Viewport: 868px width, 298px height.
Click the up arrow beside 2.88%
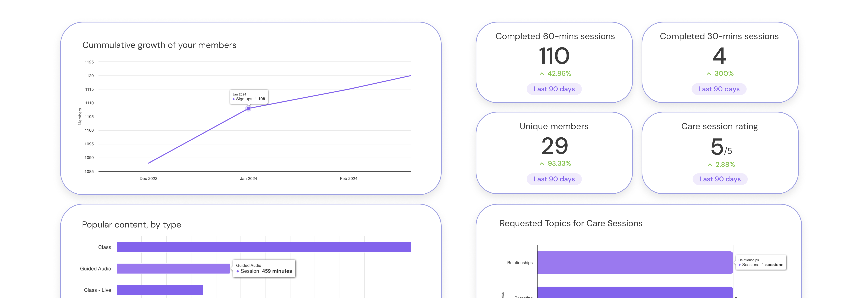(x=710, y=165)
